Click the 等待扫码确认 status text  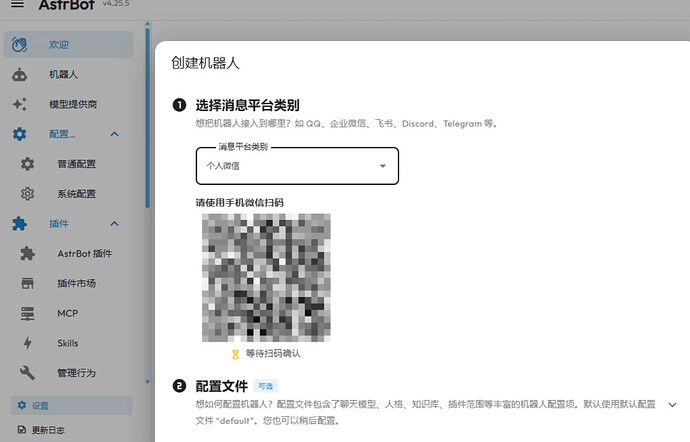coord(273,354)
